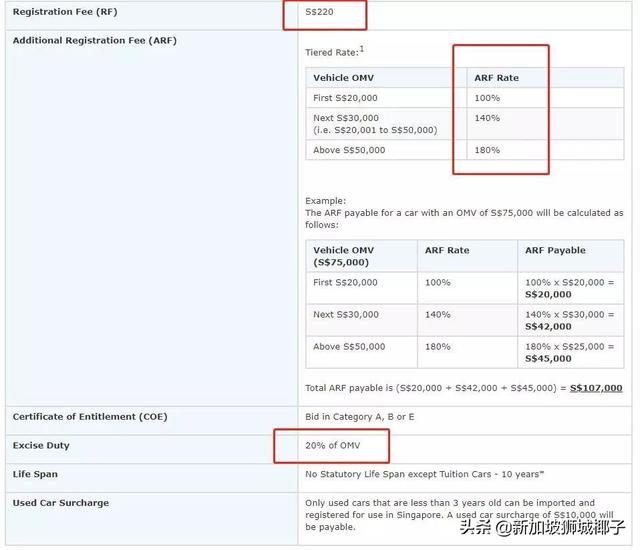Viewport: 640px width, 550px height.
Task: Select the 140% x S$30,000 calculation cell
Action: coord(569,320)
